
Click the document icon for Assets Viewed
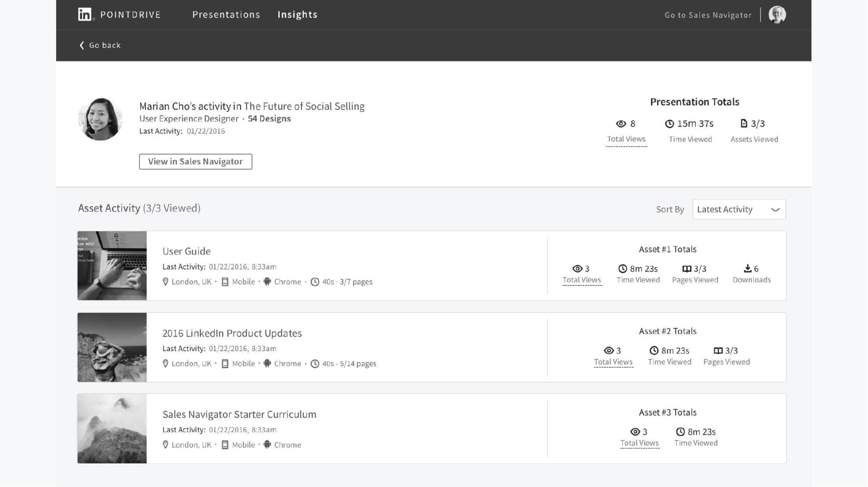[744, 124]
